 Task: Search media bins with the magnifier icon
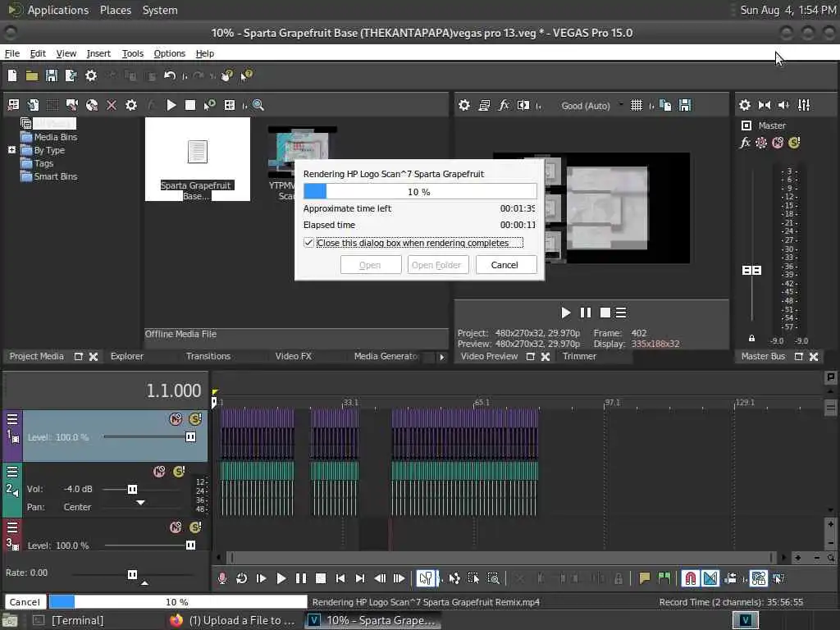click(x=258, y=105)
